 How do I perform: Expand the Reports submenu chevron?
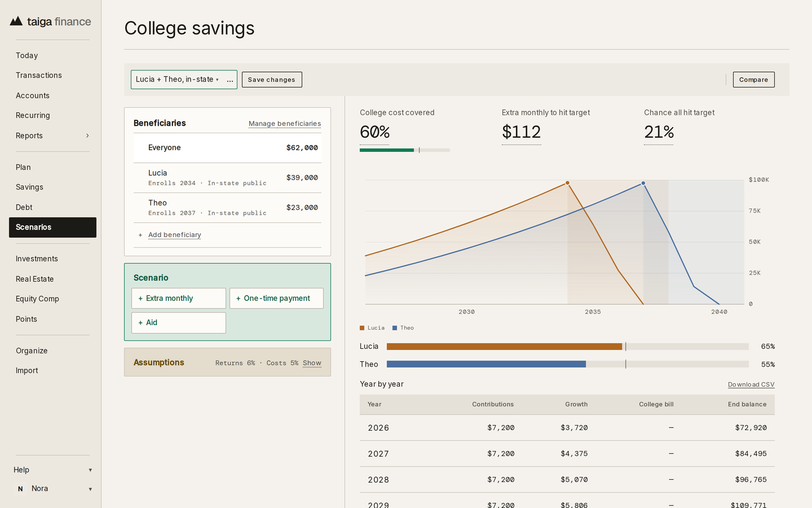[x=87, y=135]
